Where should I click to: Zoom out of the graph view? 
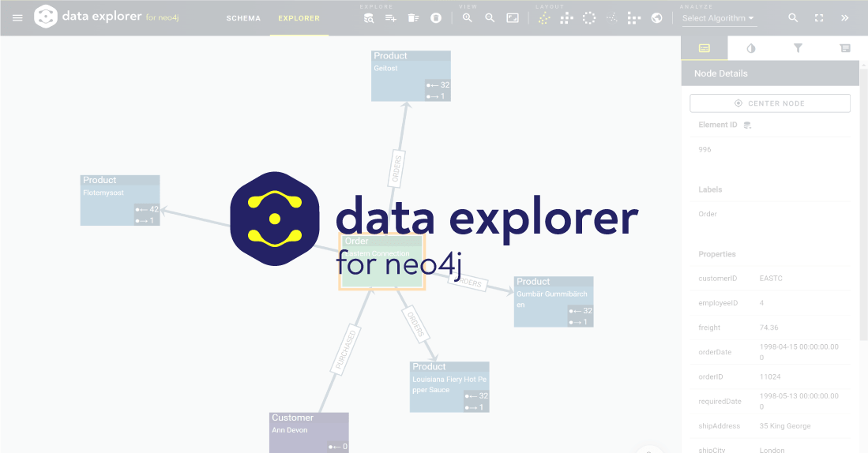[490, 18]
